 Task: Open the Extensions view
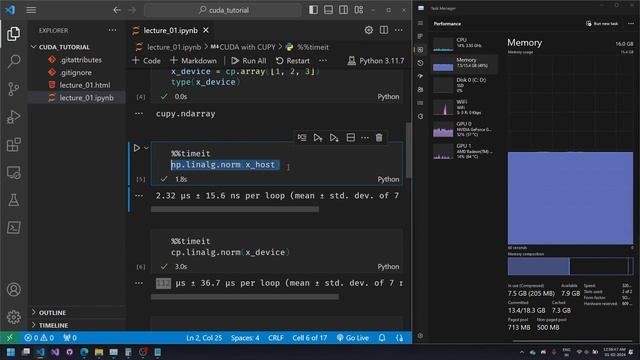point(13,144)
